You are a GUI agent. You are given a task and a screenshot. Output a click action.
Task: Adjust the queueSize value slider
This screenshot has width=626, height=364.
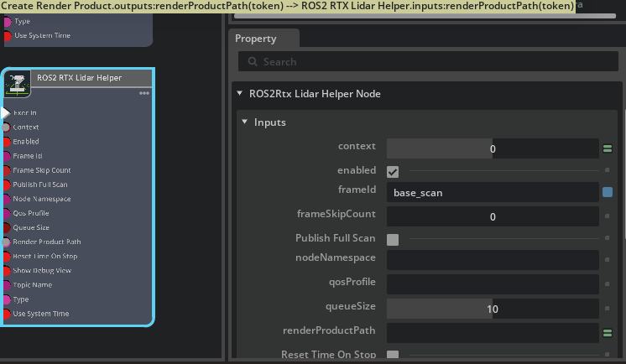(493, 309)
